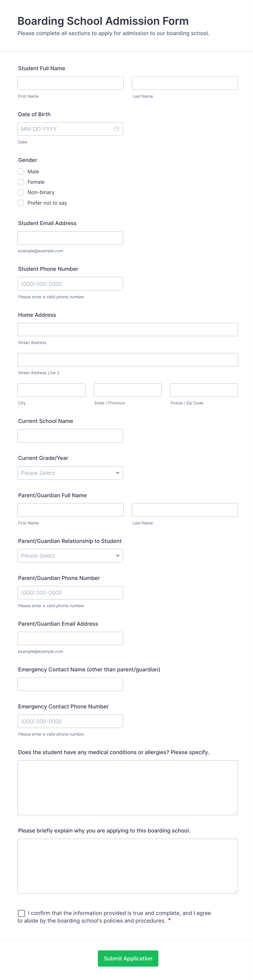Click the Submit Application button
The image size is (253, 980).
[x=128, y=958]
